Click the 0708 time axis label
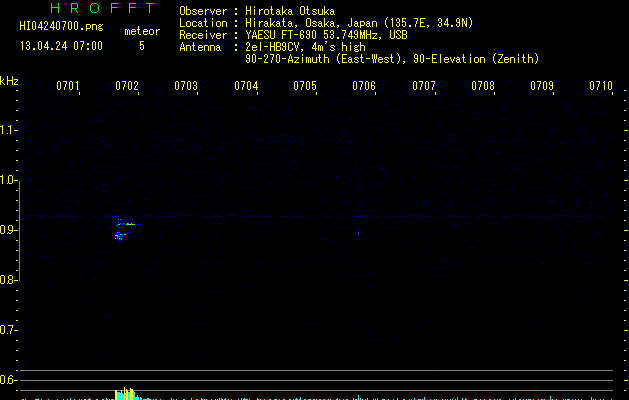Viewport: 629px width, 400px height. pyautogui.click(x=483, y=86)
